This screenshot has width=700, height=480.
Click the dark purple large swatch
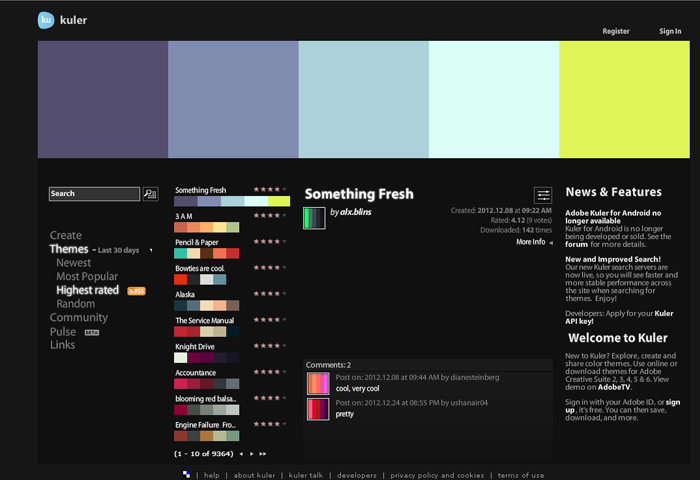pos(103,100)
